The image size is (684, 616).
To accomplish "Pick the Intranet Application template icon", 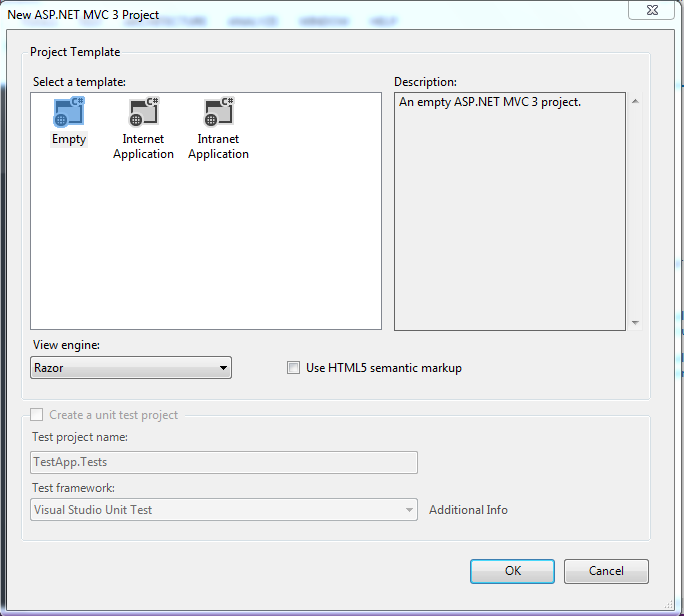I will [x=219, y=112].
